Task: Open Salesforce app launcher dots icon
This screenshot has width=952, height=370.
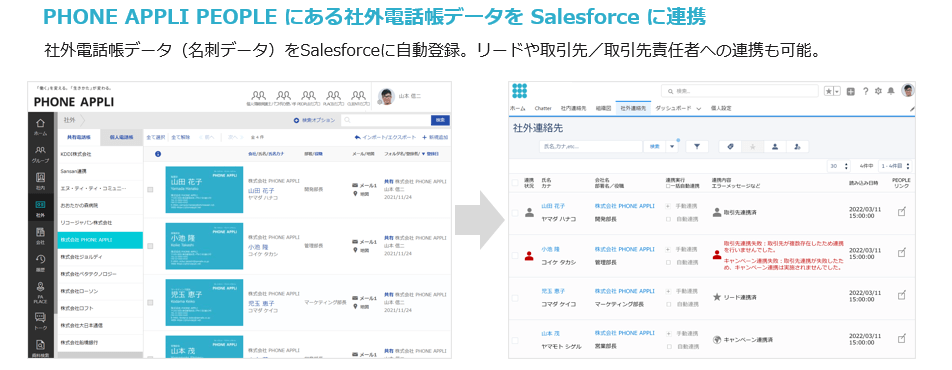Action: [x=520, y=91]
